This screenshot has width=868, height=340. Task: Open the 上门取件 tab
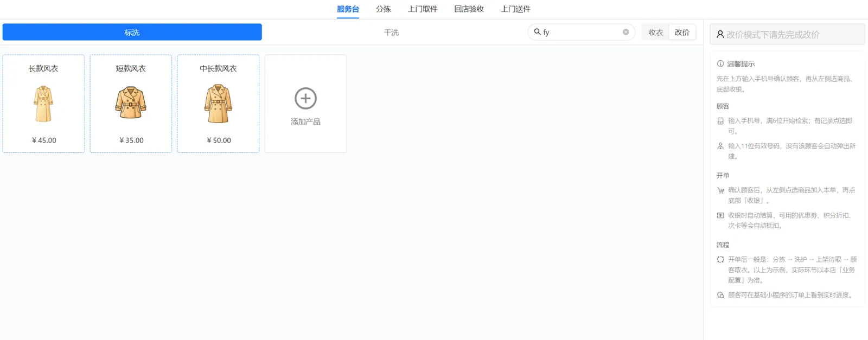point(423,9)
